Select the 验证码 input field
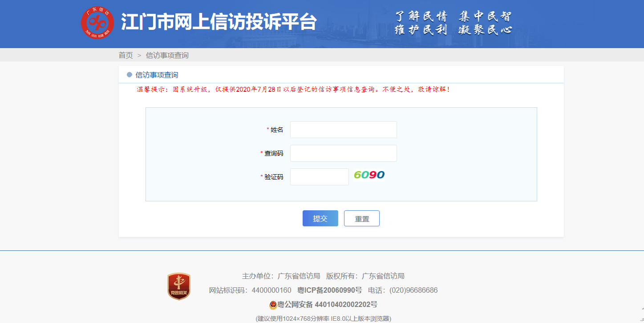The width and height of the screenshot is (644, 323). tap(319, 177)
